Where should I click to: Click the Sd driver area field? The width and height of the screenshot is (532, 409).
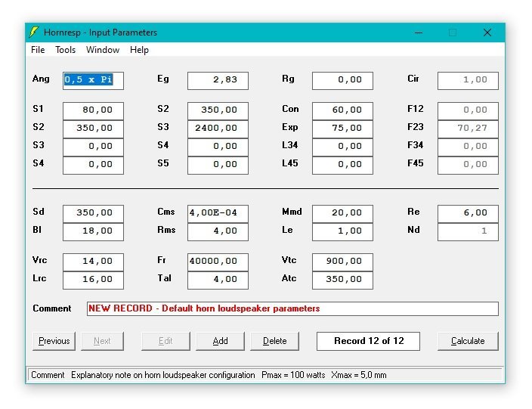[x=93, y=213]
